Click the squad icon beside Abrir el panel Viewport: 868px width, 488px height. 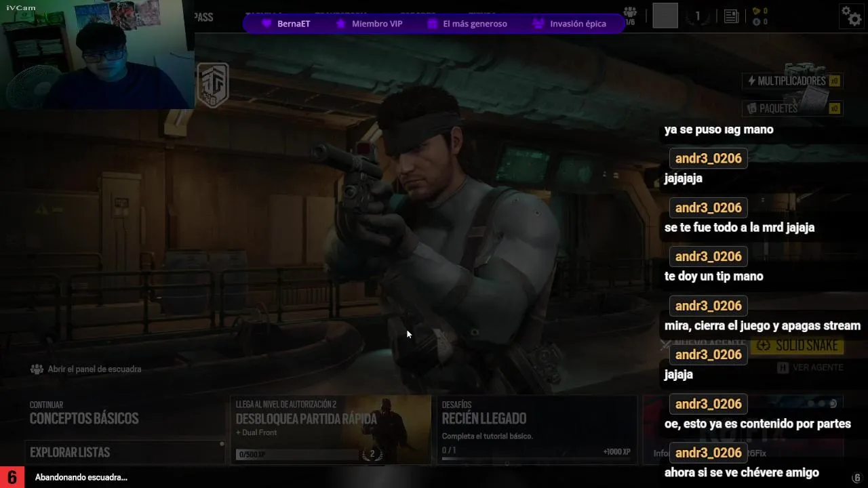37,369
